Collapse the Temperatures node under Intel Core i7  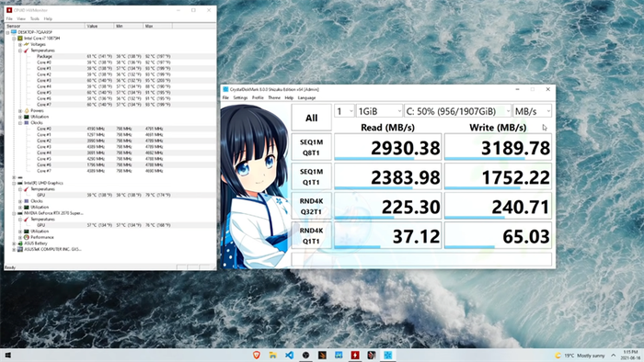click(x=20, y=51)
